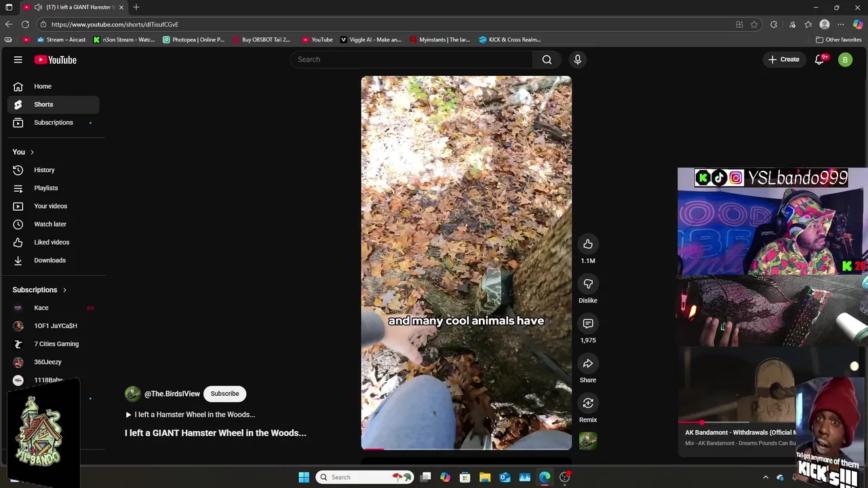The height and width of the screenshot is (488, 868).
Task: Open The.BirdsIView channel avatar
Action: click(132, 394)
